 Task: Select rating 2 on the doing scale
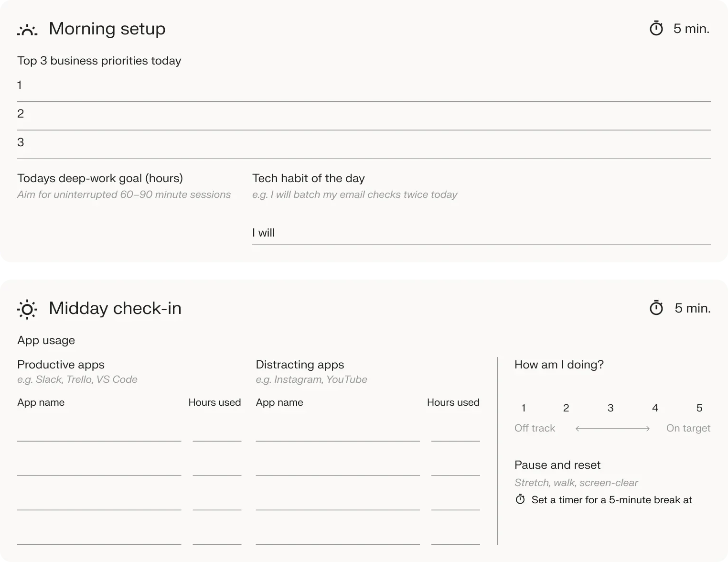point(566,408)
